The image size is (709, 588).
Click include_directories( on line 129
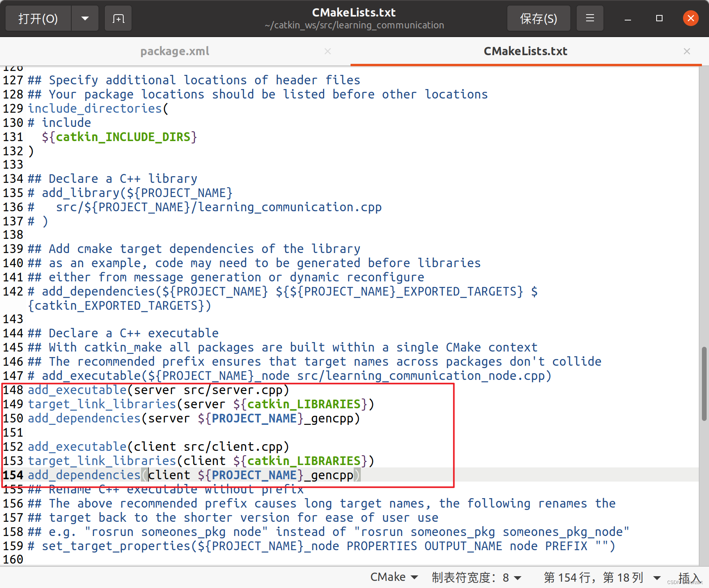(x=98, y=108)
